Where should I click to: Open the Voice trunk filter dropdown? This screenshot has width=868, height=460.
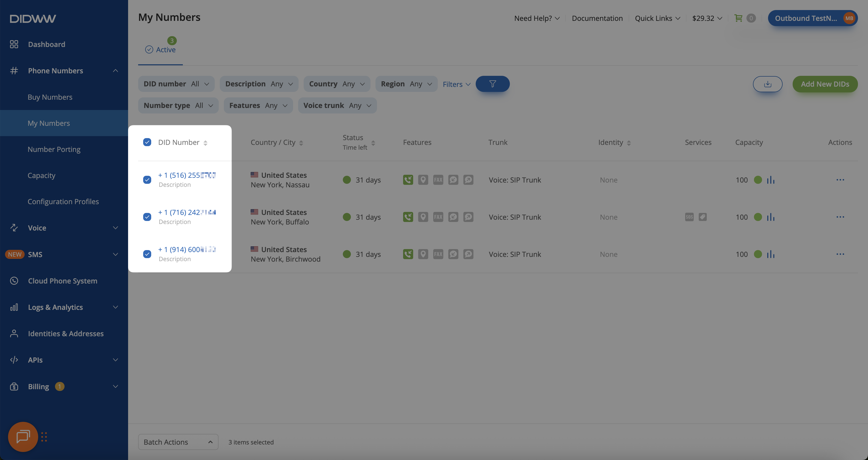click(337, 105)
